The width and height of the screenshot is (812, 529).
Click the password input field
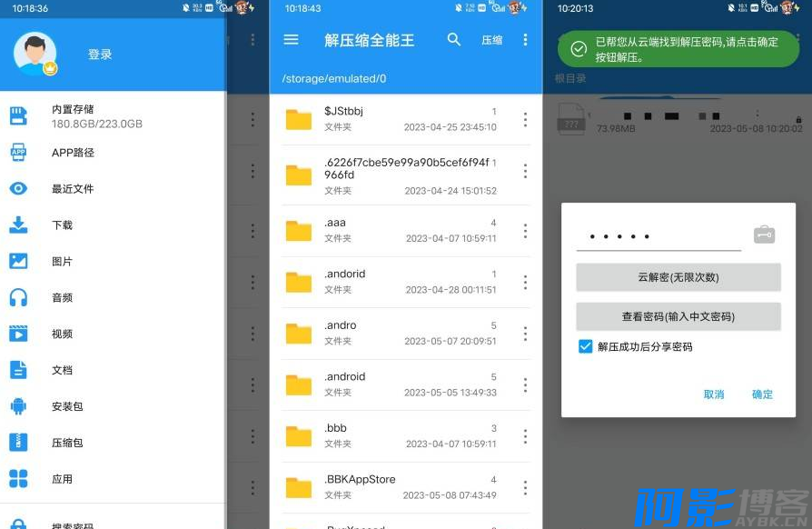pos(659,237)
